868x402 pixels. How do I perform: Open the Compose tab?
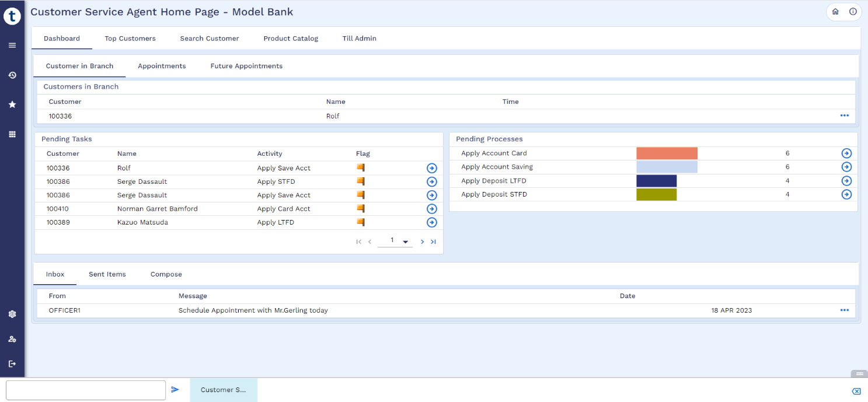tap(166, 274)
